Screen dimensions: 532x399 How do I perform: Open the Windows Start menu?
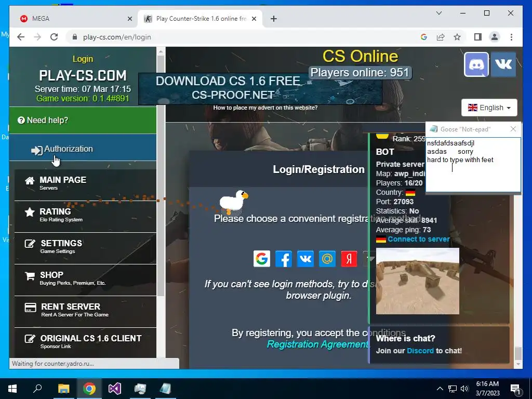click(x=12, y=389)
